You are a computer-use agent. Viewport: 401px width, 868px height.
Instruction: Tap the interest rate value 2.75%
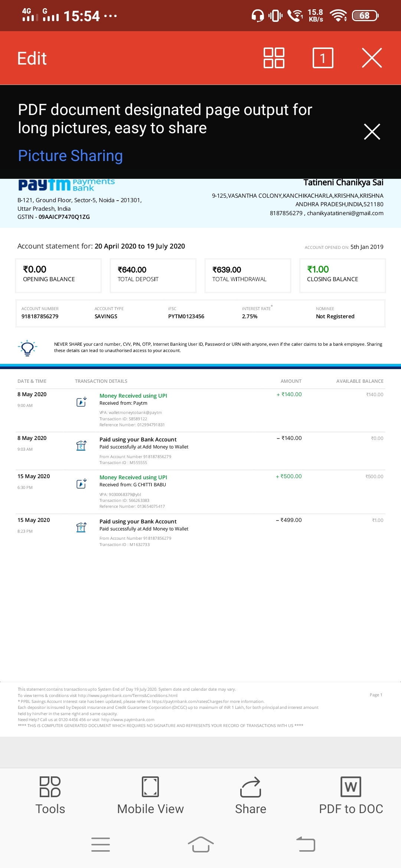[250, 316]
